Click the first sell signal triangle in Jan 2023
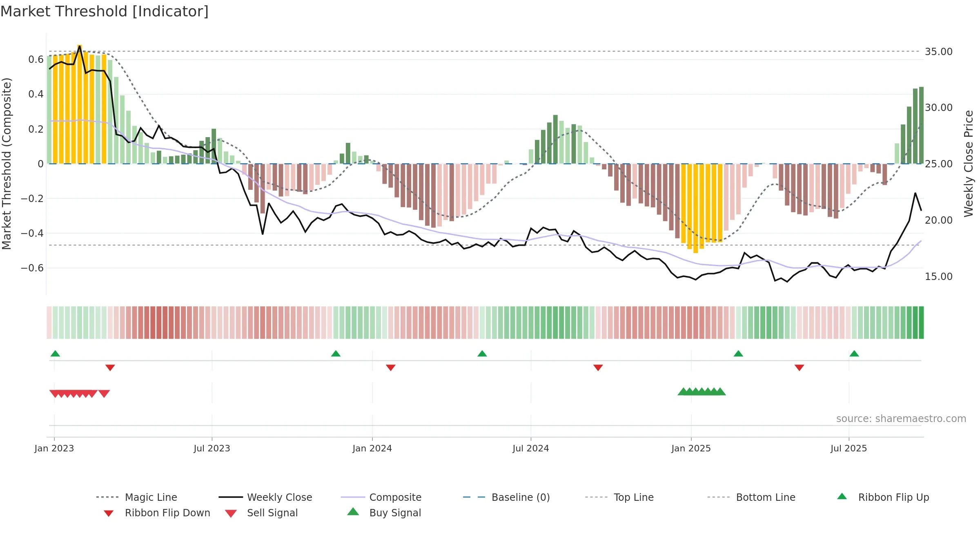Image resolution: width=980 pixels, height=551 pixels. [x=54, y=393]
